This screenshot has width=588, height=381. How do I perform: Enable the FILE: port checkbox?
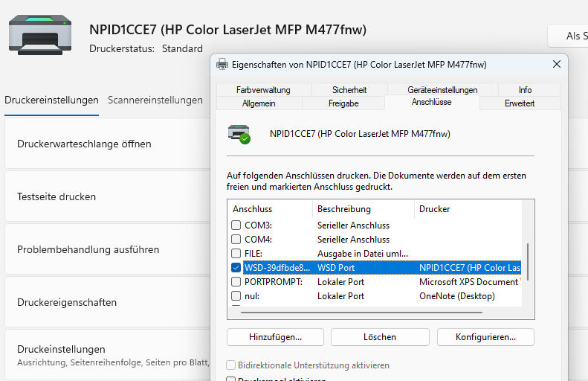(x=236, y=253)
